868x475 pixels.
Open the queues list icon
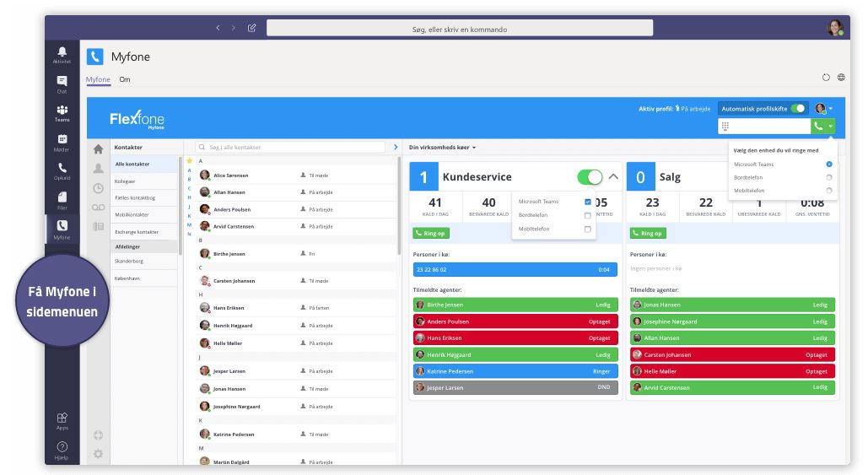point(99,226)
